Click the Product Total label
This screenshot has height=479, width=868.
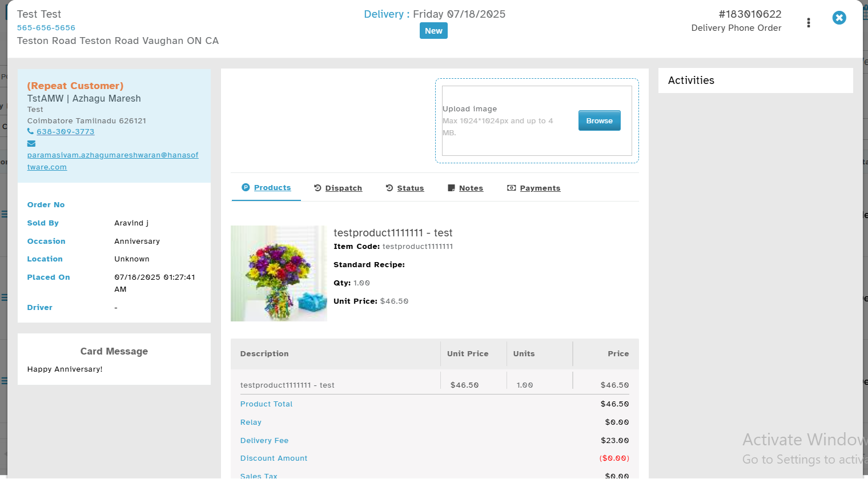[266, 404]
